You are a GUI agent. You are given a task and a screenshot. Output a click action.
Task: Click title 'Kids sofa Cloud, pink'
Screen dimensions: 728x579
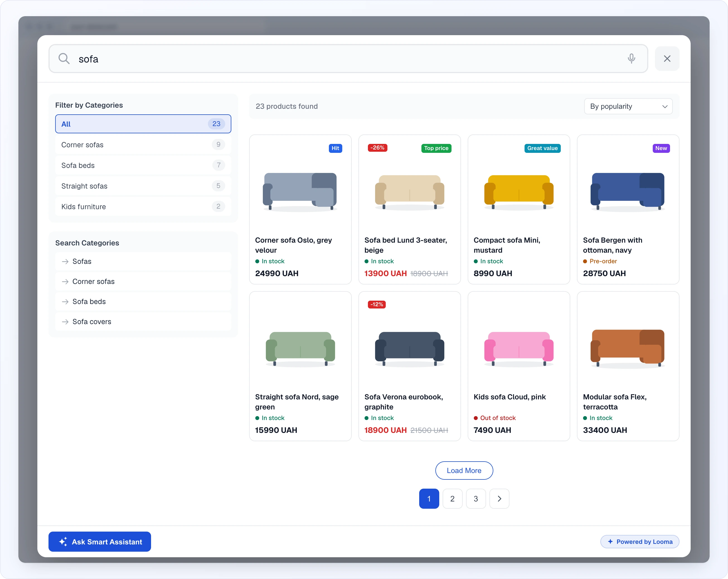(509, 397)
